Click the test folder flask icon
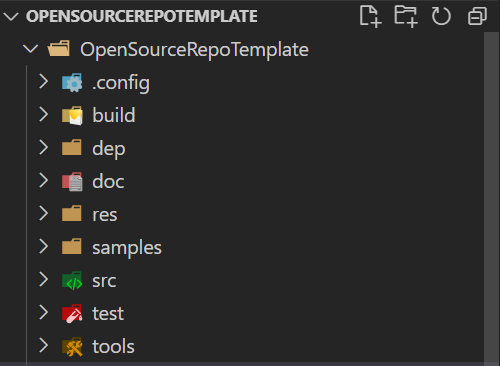The image size is (500, 366). click(72, 313)
